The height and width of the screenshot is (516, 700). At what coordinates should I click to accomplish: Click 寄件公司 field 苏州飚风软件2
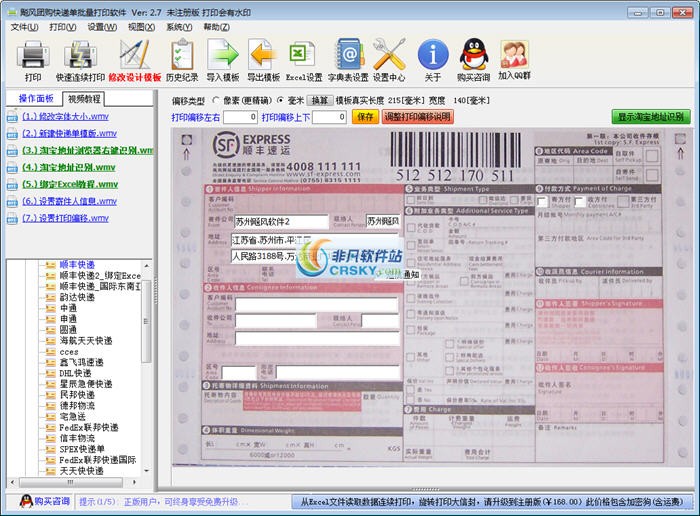click(281, 221)
